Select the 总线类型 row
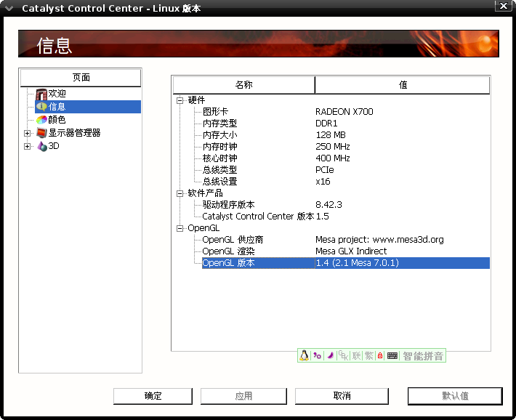516x420 pixels. pyautogui.click(x=345, y=170)
